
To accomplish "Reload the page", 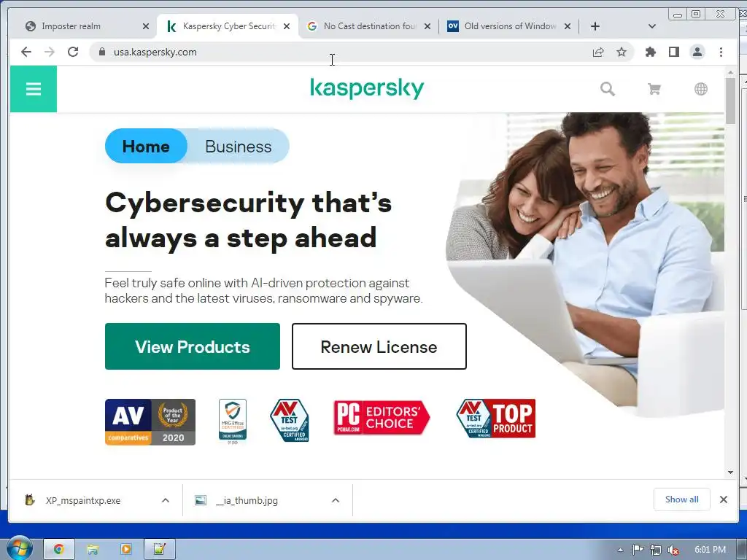I will tap(73, 52).
